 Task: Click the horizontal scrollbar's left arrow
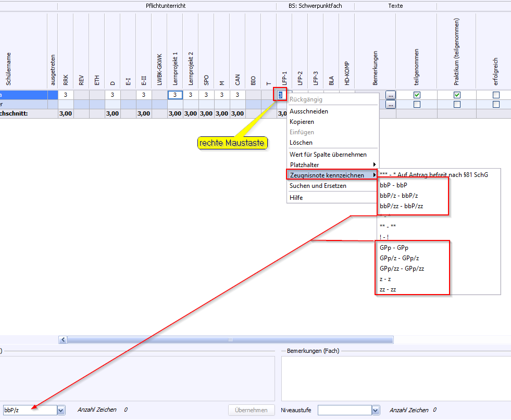point(63,340)
